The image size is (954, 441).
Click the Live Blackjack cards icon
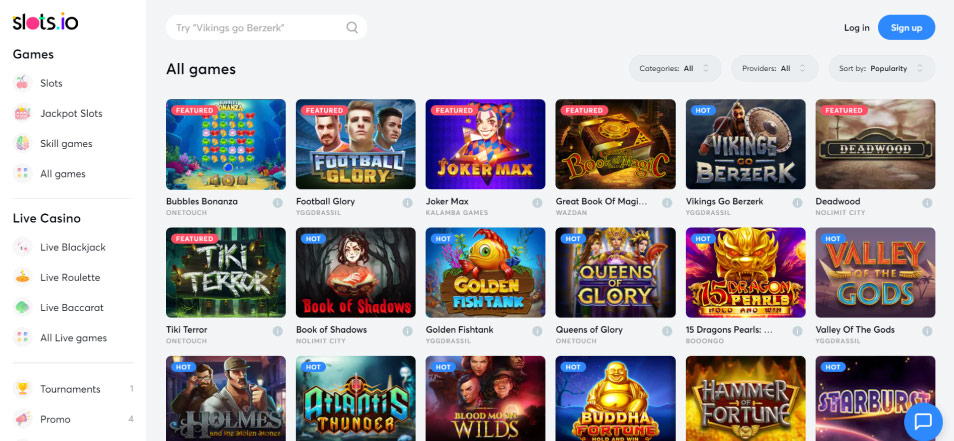tap(23, 247)
